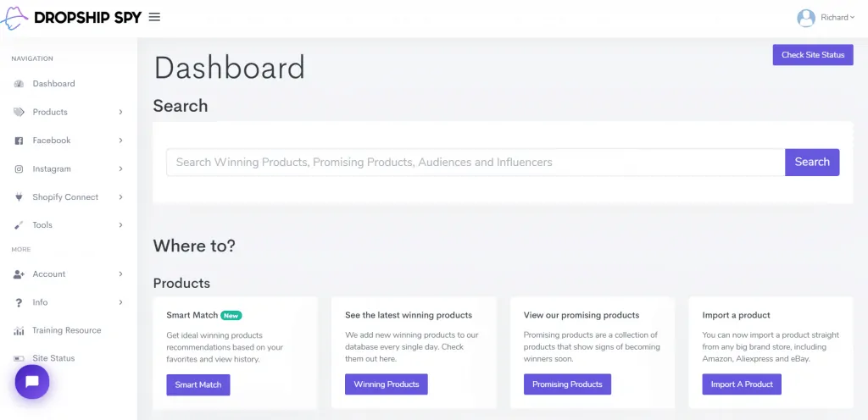Click the hamburger menu icon

(x=154, y=17)
